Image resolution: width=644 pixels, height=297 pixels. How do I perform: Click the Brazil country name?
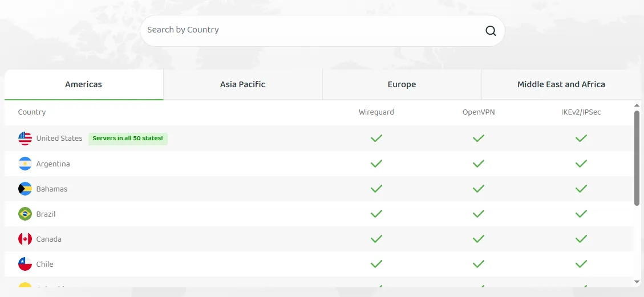coord(46,214)
